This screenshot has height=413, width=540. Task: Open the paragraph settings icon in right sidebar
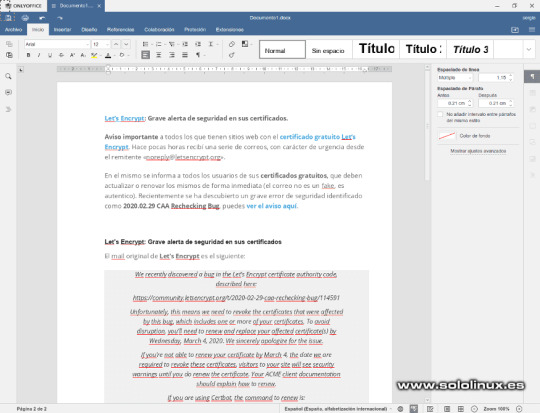pos(532,76)
